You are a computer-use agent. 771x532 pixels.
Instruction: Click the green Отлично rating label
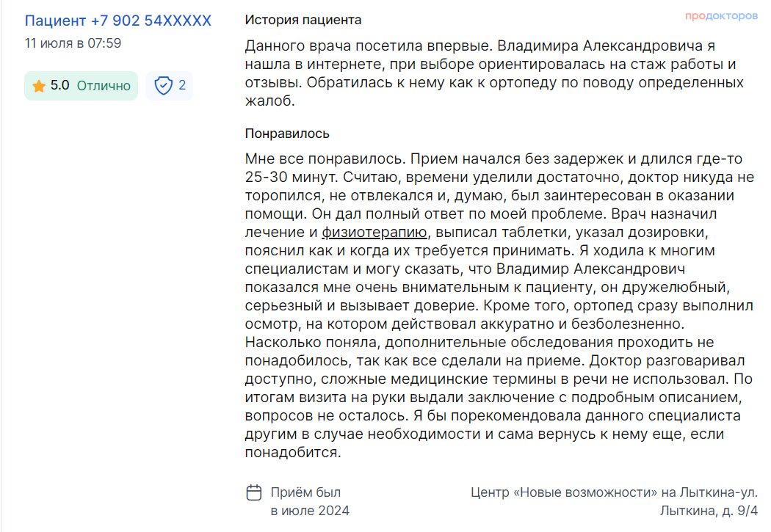[104, 86]
